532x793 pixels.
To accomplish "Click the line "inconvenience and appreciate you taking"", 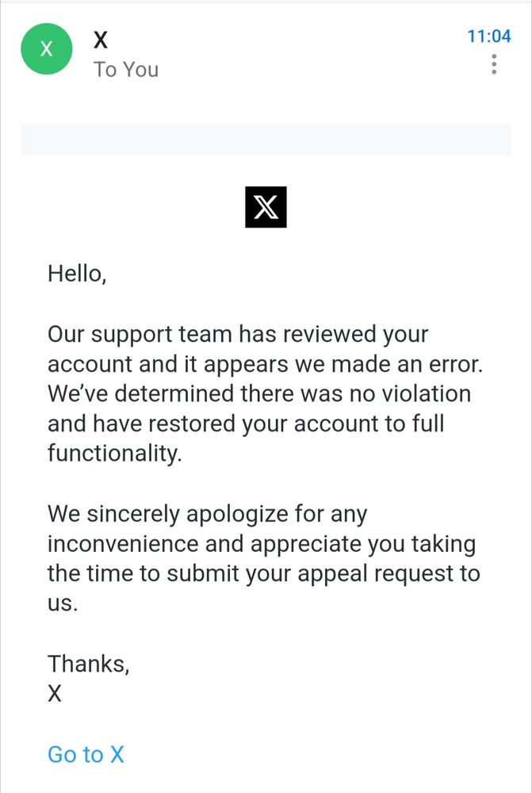I will click(262, 544).
